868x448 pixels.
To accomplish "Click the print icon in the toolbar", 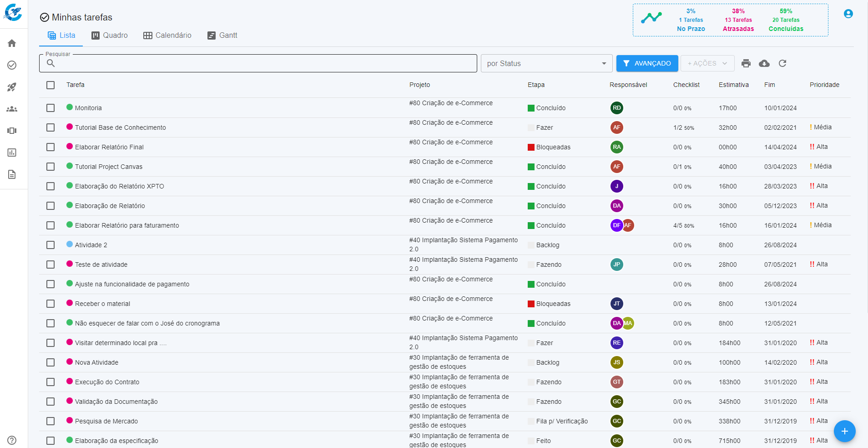I will pos(746,63).
